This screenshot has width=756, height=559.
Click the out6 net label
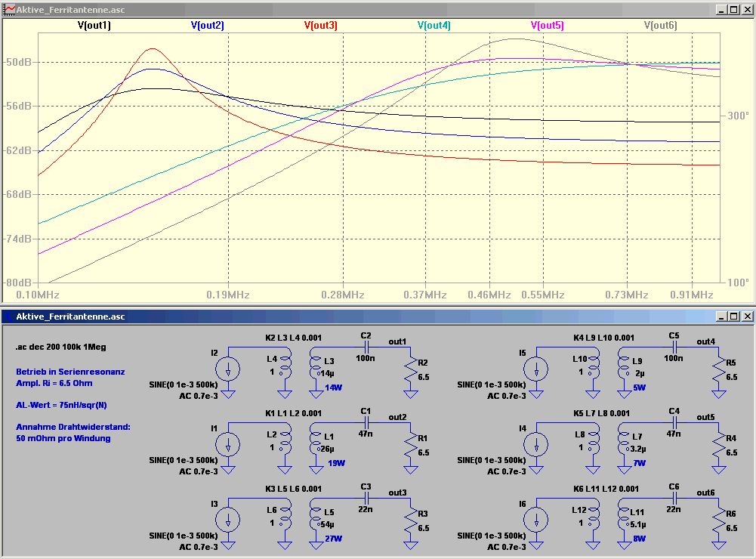tap(705, 493)
